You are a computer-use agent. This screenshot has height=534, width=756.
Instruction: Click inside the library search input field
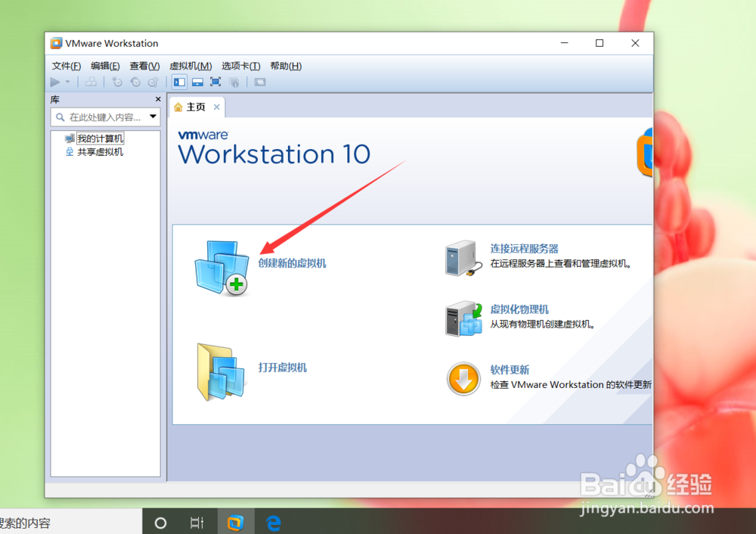98,117
